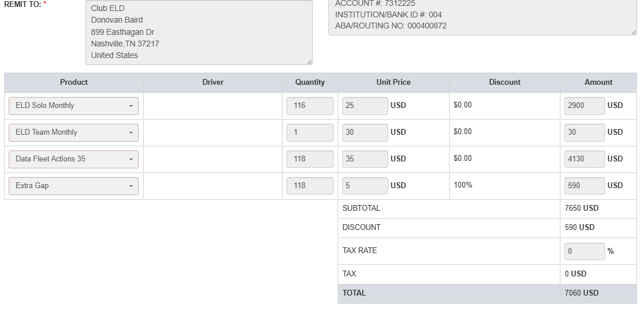Click the Extra Gap quantity field
The width and height of the screenshot is (644, 313).
[x=310, y=186]
